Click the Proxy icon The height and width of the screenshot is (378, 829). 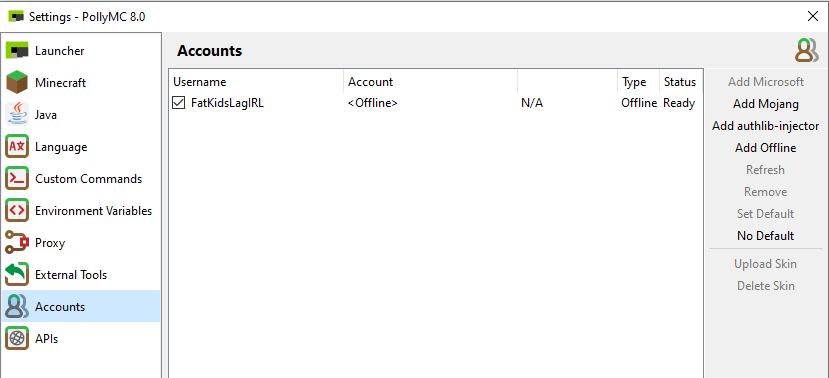(16, 243)
